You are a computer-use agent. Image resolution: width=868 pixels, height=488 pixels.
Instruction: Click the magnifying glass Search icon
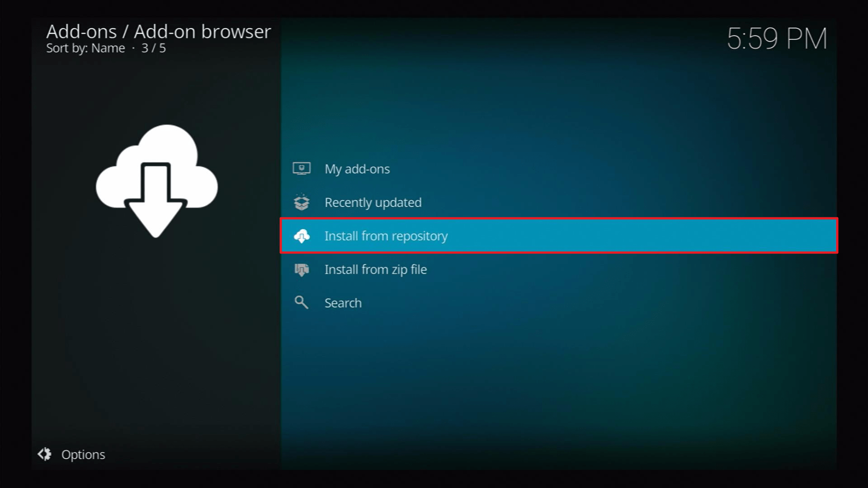302,302
